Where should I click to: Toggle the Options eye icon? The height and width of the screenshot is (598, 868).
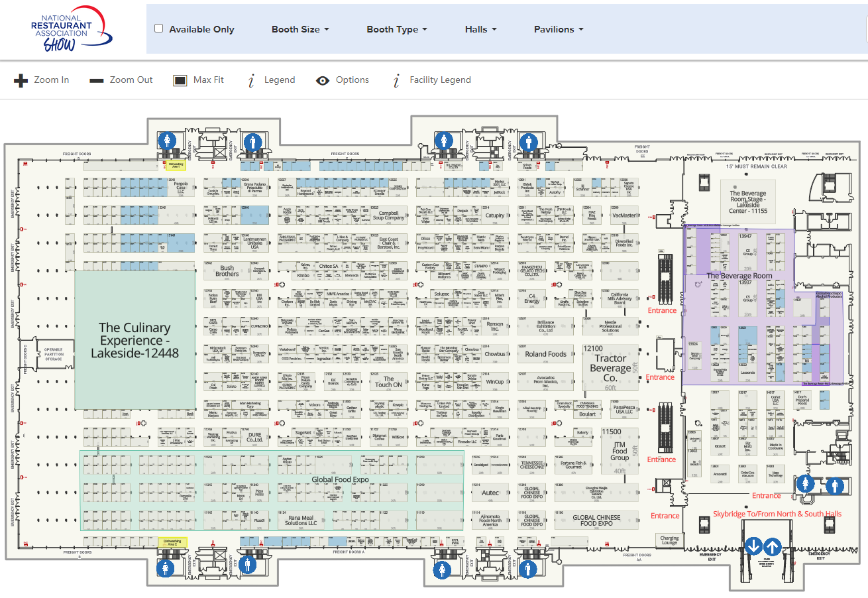pos(323,81)
